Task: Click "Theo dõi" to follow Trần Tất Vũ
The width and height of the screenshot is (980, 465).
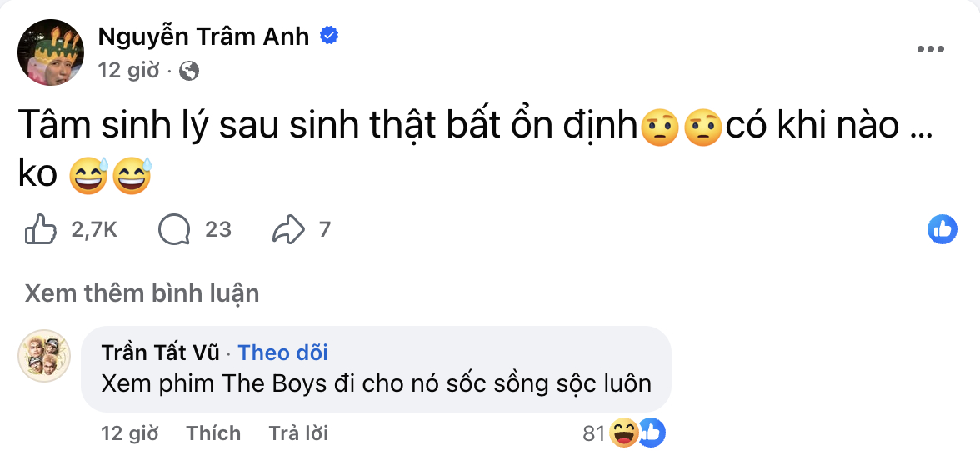Action: (x=283, y=352)
